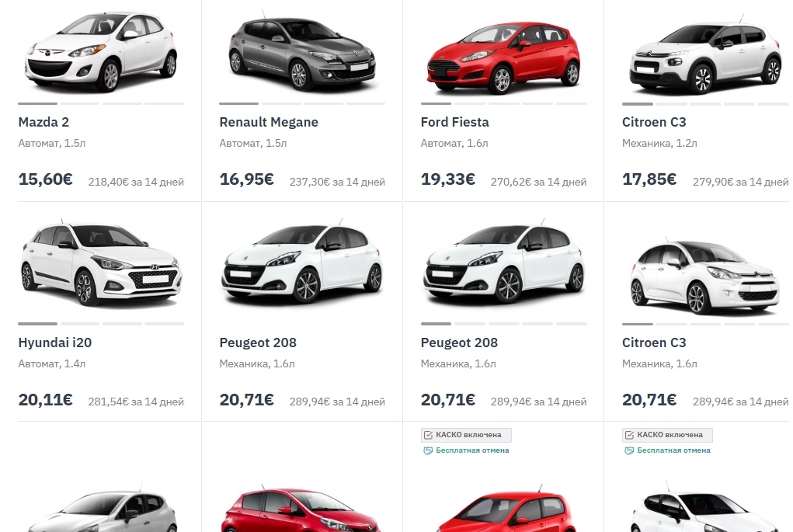Open the red Ford Fiesta photo
This screenshot has height=532, width=793.
tap(503, 57)
